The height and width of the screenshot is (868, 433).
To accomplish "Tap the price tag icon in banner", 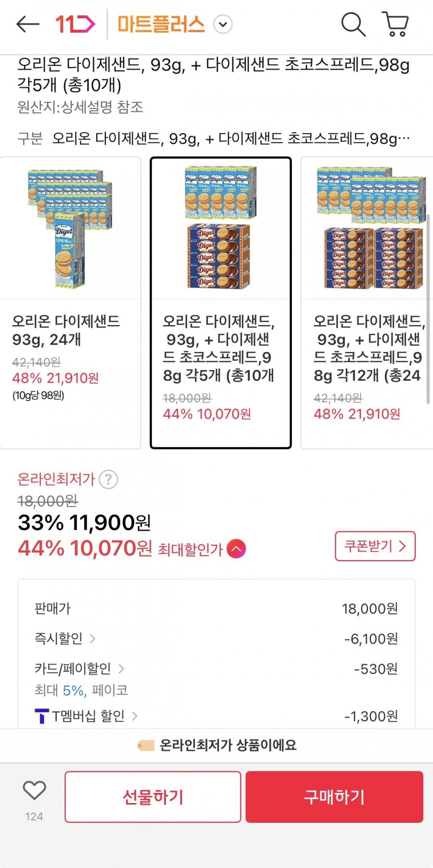I will click(x=145, y=745).
